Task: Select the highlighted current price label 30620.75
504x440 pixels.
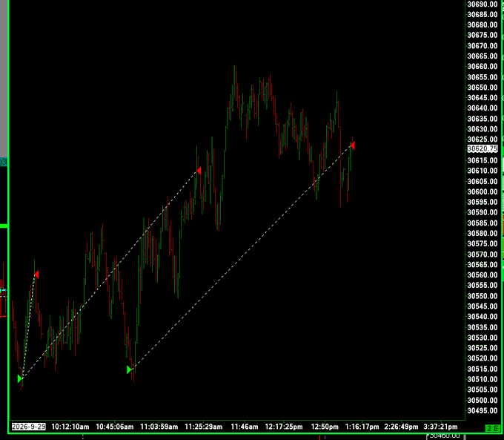Action: tap(483, 148)
